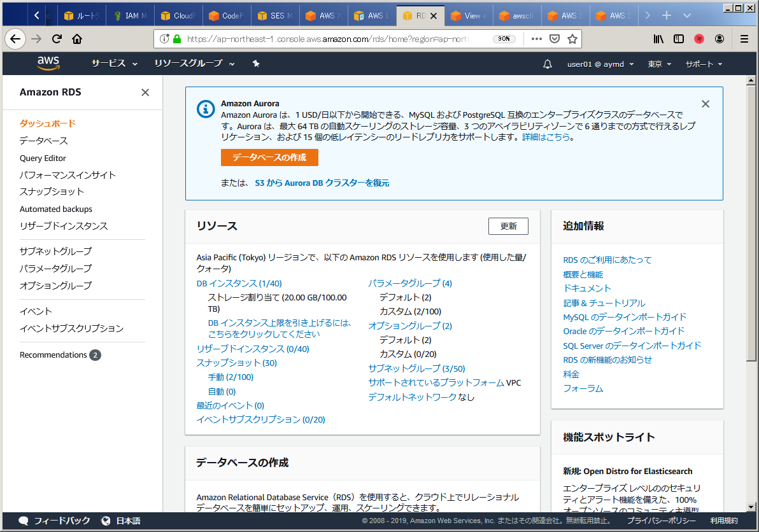This screenshot has height=532, width=759.
Task: Click the site information icon in address bar
Action: (x=164, y=39)
